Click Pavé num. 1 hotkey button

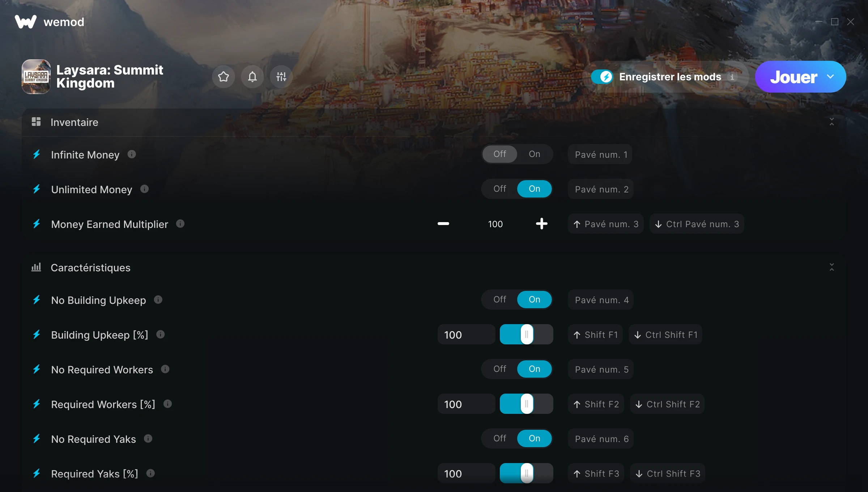click(x=600, y=154)
